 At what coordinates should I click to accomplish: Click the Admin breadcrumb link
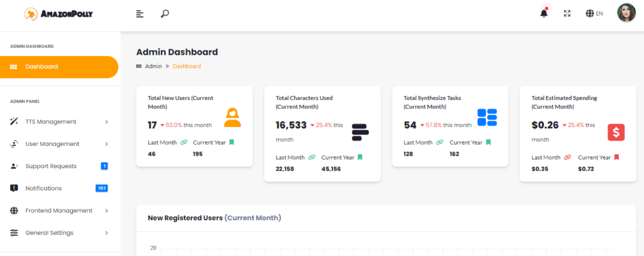pyautogui.click(x=153, y=66)
